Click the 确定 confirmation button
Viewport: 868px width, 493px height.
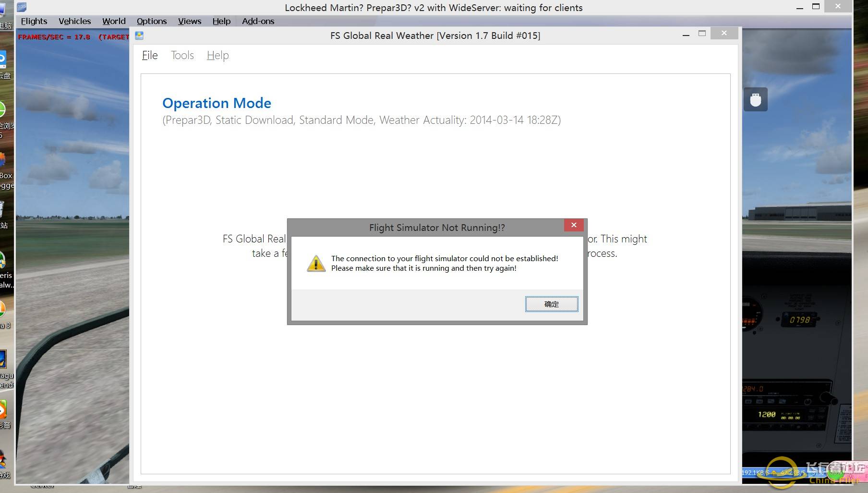point(552,304)
